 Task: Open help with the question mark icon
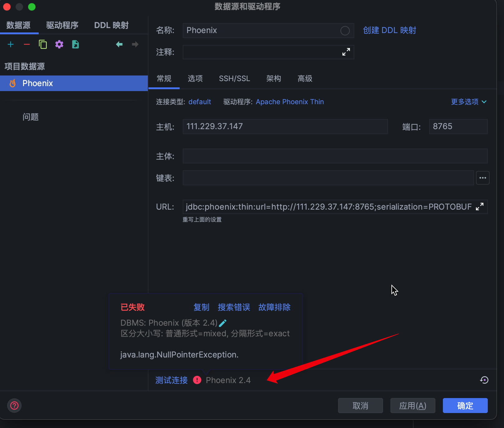pyautogui.click(x=14, y=406)
